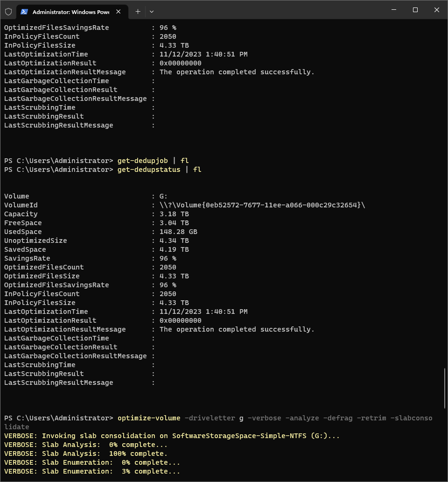Click the vertical scrollbar thumb
Screen dimensions: 448x482
click(x=445, y=389)
